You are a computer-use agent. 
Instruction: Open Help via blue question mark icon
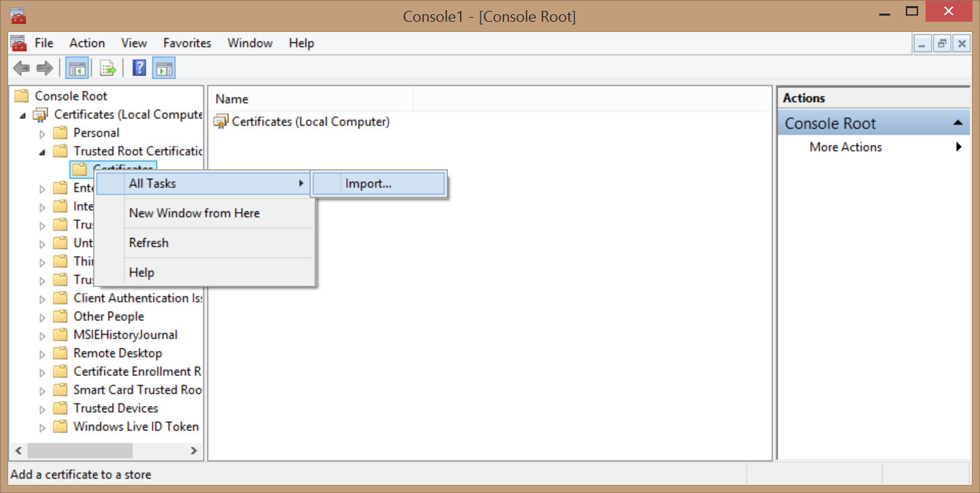pyautogui.click(x=139, y=68)
